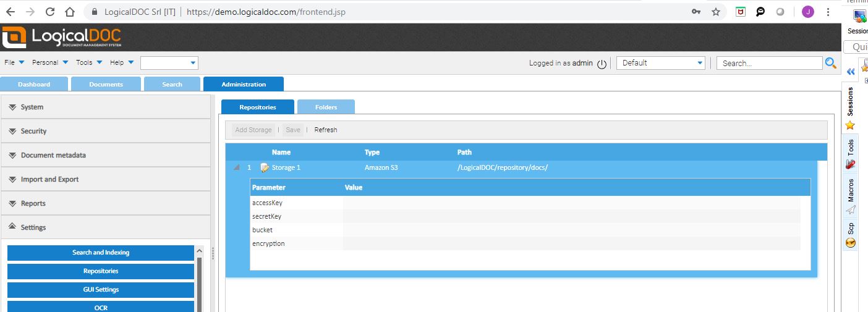868x312 pixels.
Task: Click the settings list scrollbar up arrow
Action: click(199, 251)
